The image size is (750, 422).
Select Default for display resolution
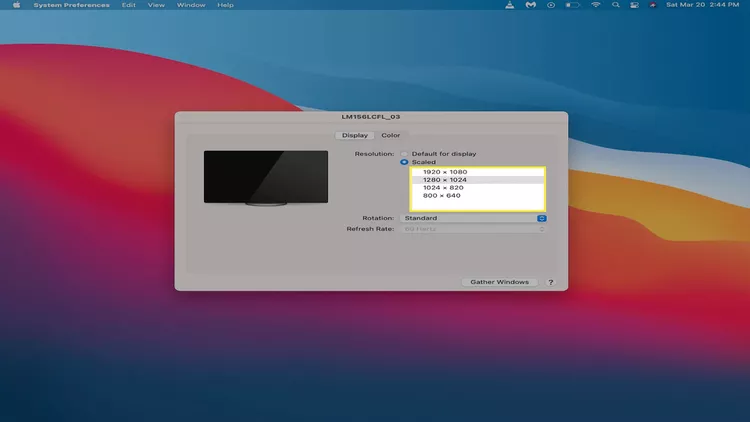pos(404,154)
